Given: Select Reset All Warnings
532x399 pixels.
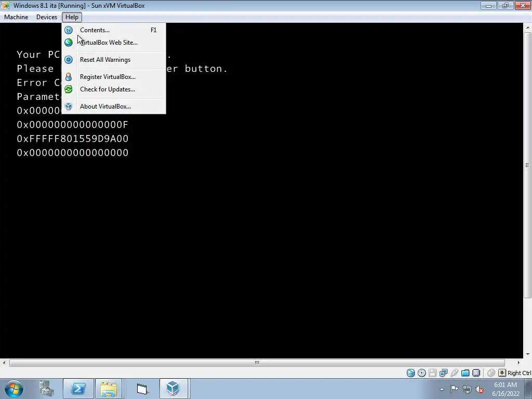Looking at the screenshot, I should [114, 60].
